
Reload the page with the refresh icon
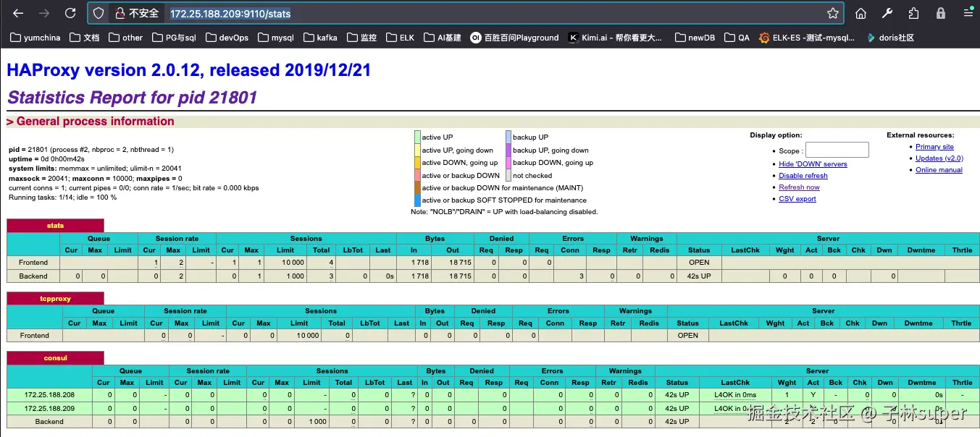(x=70, y=13)
